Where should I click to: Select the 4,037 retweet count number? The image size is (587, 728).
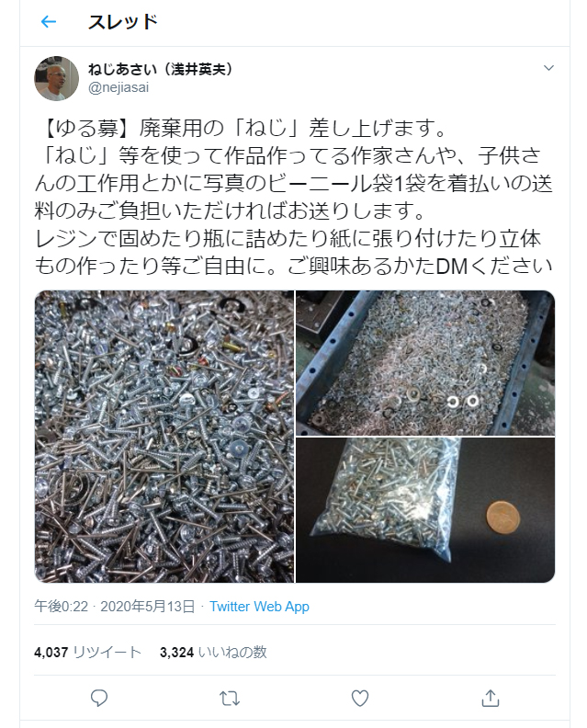pos(51,653)
